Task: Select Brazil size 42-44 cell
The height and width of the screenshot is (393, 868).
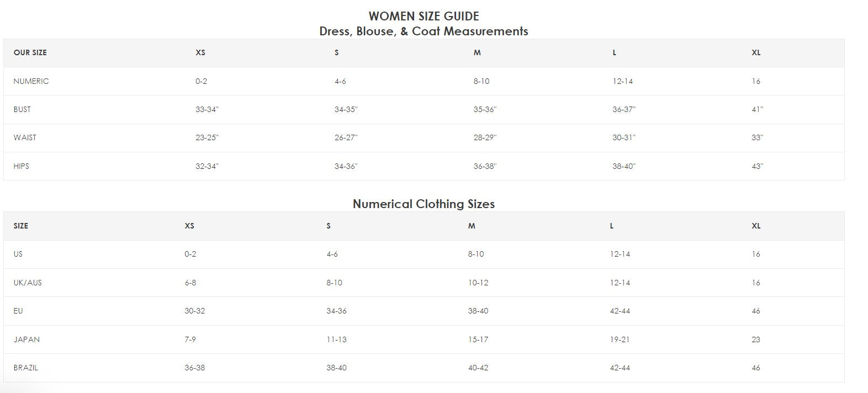Action: tap(620, 368)
